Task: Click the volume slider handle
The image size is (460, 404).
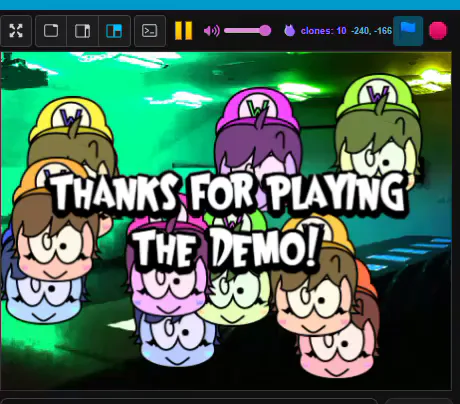Action: pyautogui.click(x=265, y=31)
